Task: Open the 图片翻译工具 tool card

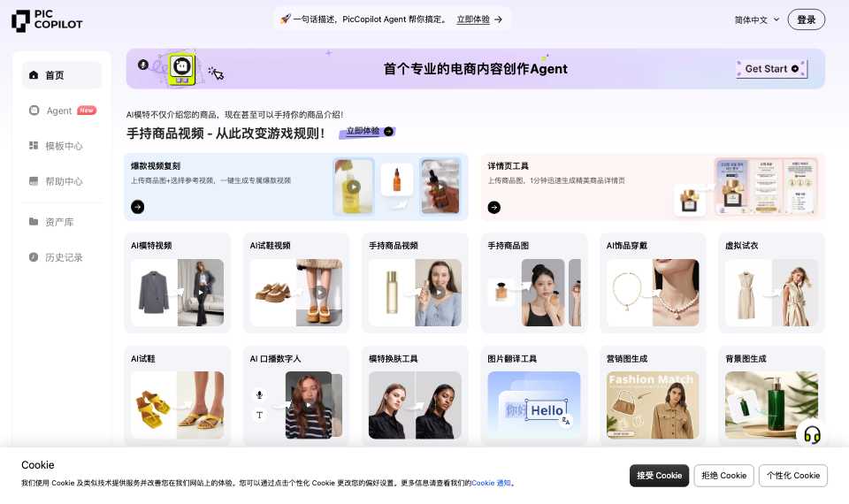Action: click(534, 396)
